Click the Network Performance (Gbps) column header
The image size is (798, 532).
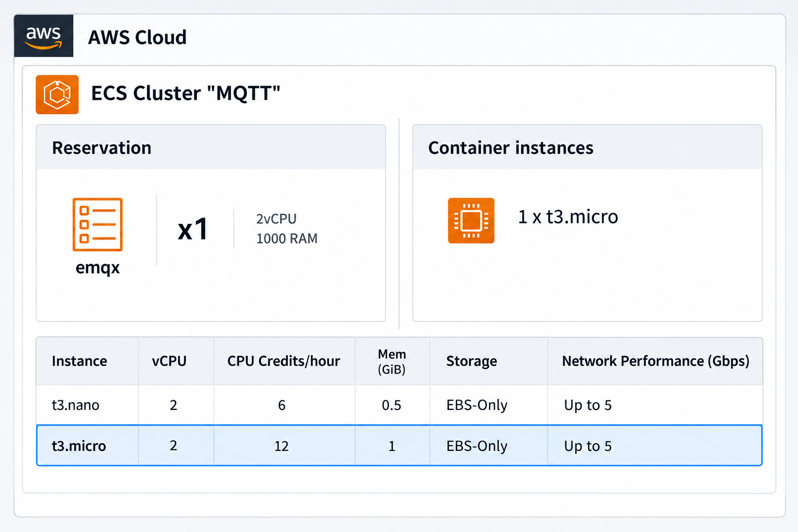point(656,361)
